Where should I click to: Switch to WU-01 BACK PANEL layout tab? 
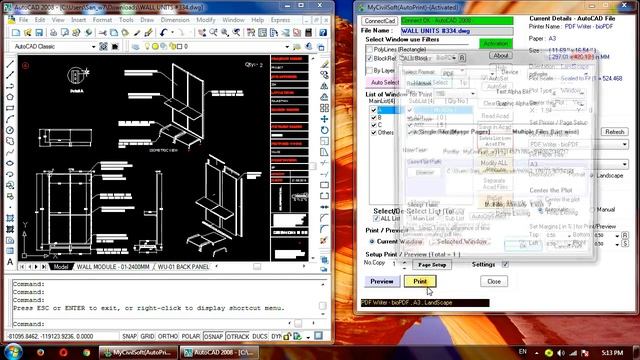(x=183, y=267)
